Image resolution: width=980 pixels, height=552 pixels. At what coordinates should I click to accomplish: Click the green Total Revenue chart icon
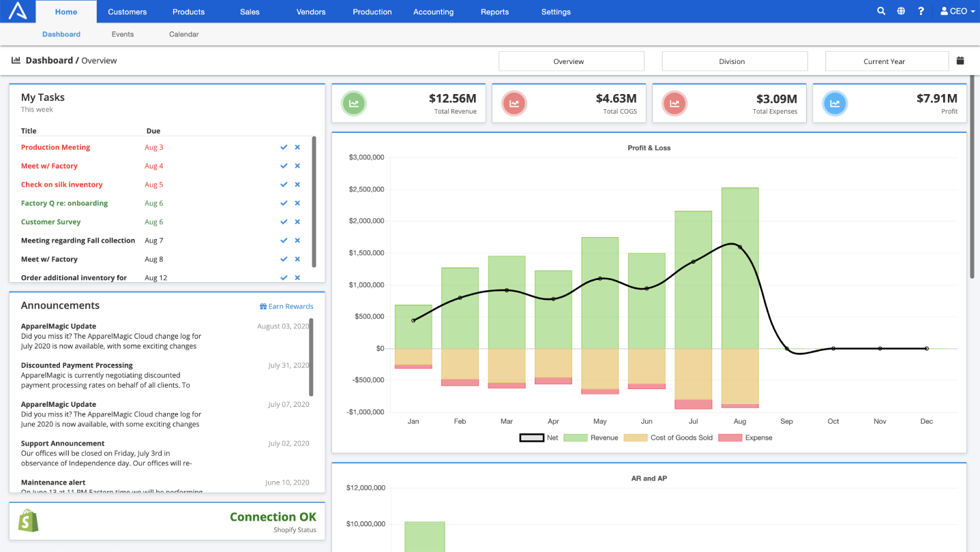pos(353,103)
